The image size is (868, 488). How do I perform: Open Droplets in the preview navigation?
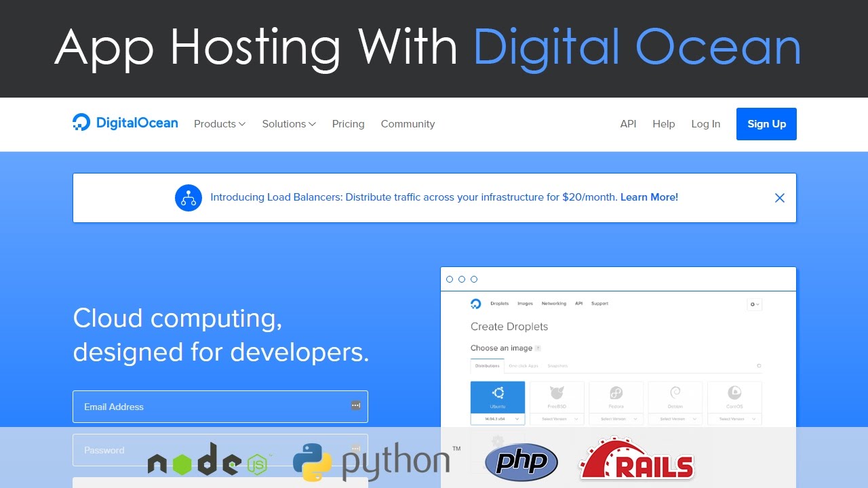click(499, 304)
